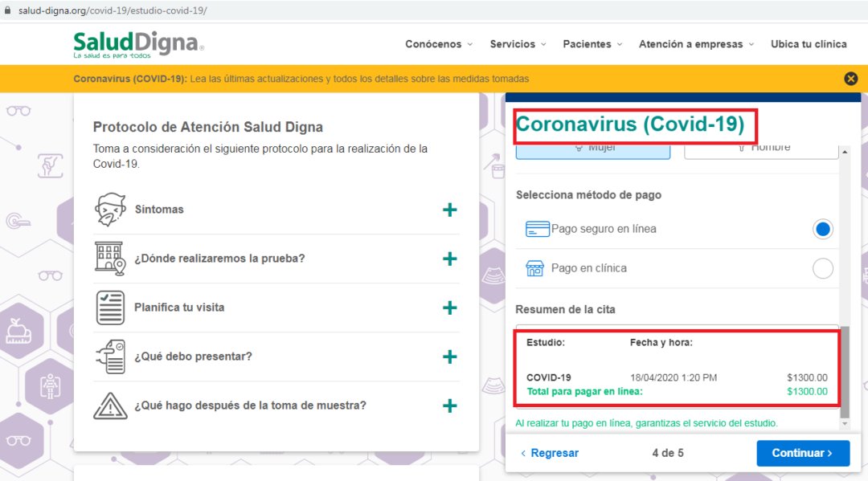This screenshot has height=481, width=868.
Task: Open the Coronavirus (COVID-19) banner message
Action: click(x=301, y=79)
